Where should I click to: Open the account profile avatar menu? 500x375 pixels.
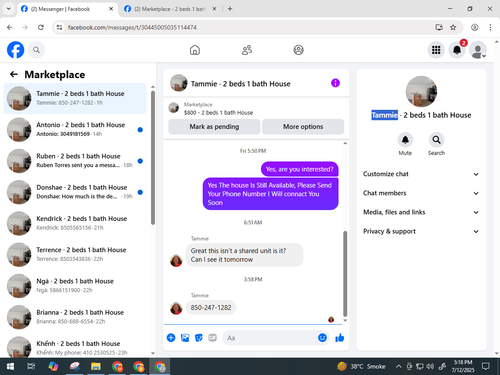478,50
